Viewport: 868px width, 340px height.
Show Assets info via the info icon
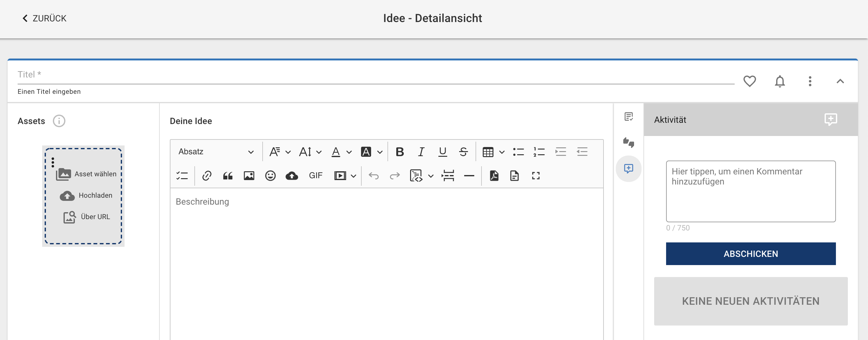(59, 121)
